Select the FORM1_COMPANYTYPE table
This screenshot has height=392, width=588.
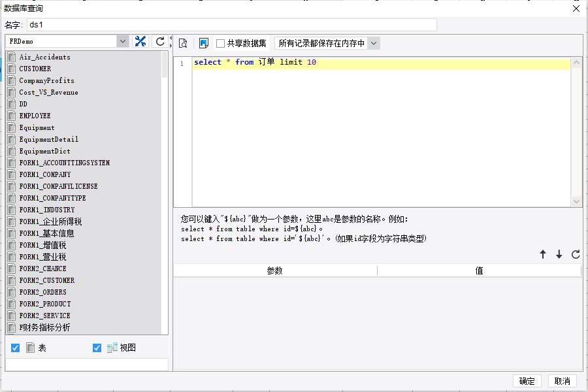[52, 198]
